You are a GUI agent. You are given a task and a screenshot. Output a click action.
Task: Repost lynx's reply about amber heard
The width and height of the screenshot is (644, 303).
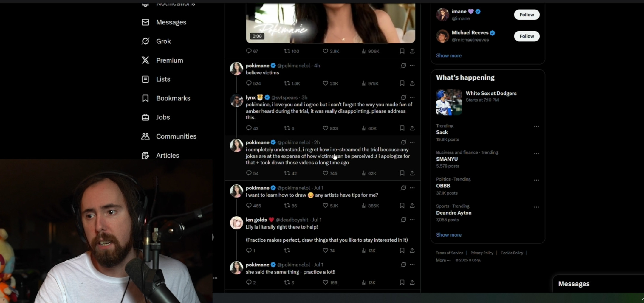coord(289,128)
